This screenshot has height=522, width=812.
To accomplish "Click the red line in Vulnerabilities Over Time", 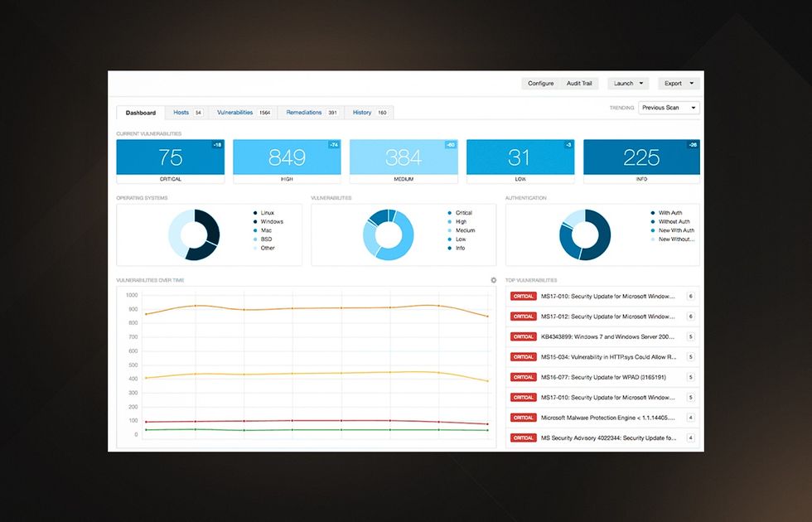I will [317, 421].
